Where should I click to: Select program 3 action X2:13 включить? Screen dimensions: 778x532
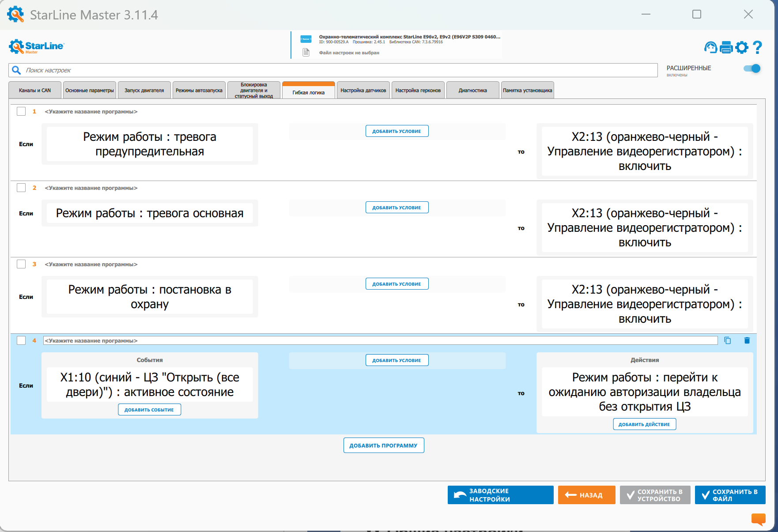[x=645, y=304]
